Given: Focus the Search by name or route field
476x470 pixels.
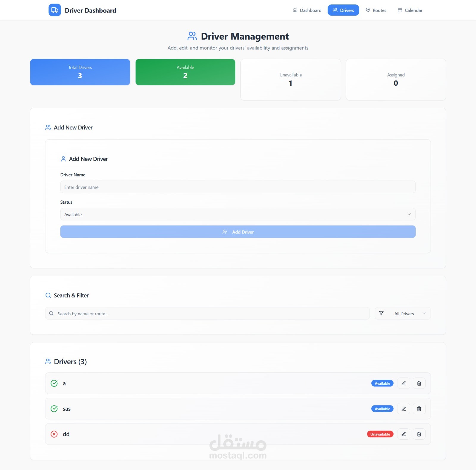Looking at the screenshot, I should point(207,313).
